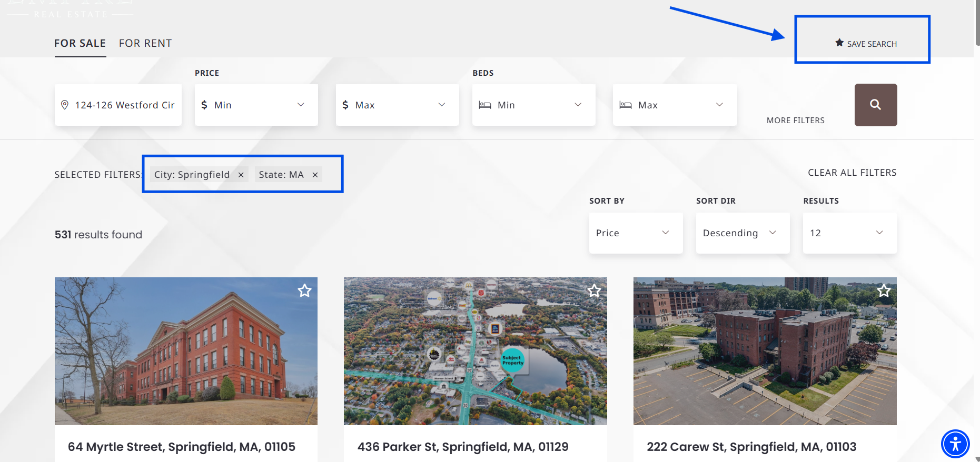Image resolution: width=980 pixels, height=462 pixels.
Task: Expand the minimum price dropdown
Action: pyautogui.click(x=256, y=105)
